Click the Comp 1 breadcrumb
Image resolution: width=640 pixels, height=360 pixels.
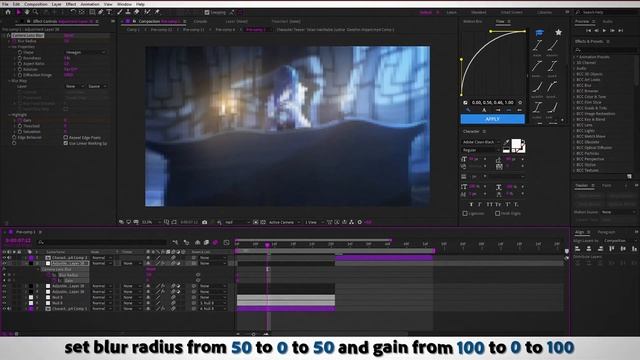[133, 30]
